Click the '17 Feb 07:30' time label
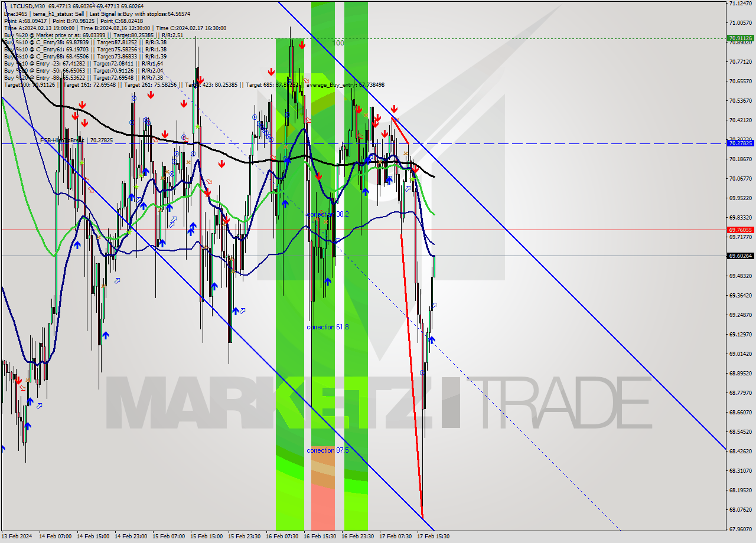Viewport: 756px width, 543px height. tap(395, 537)
